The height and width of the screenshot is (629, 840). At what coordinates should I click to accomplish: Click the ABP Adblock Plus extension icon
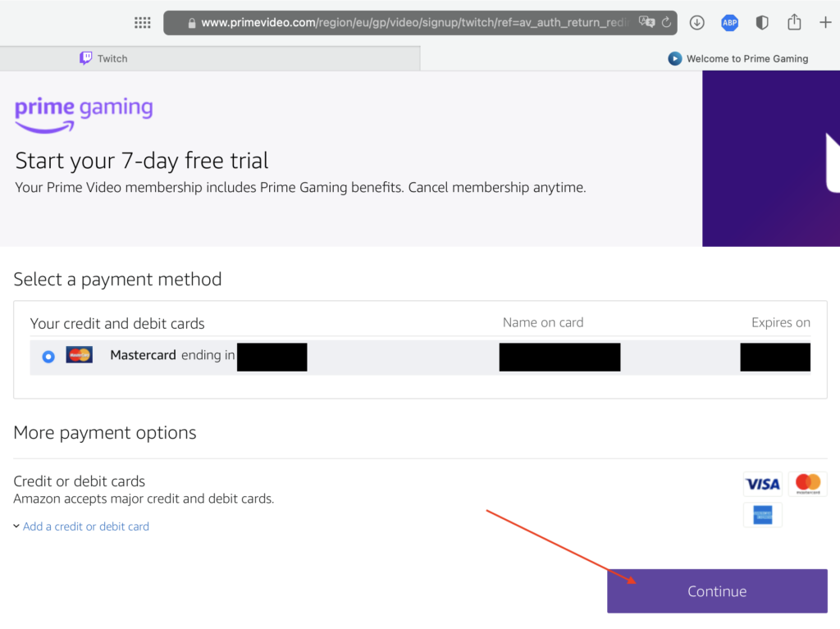pos(729,23)
